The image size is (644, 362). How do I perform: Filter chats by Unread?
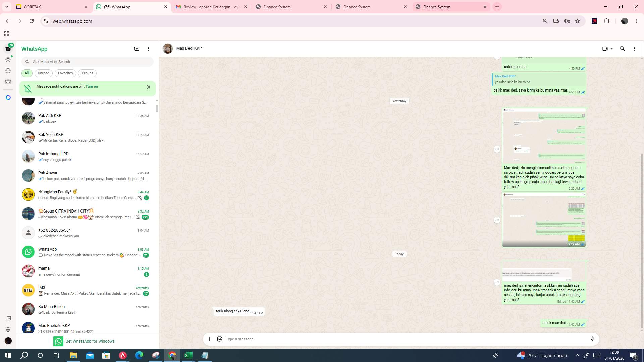coord(43,73)
